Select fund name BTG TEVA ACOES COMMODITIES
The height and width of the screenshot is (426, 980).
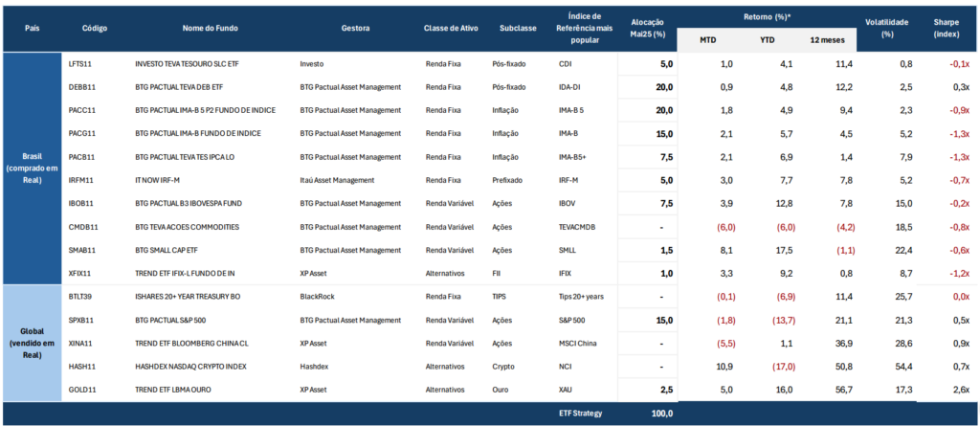(x=187, y=227)
